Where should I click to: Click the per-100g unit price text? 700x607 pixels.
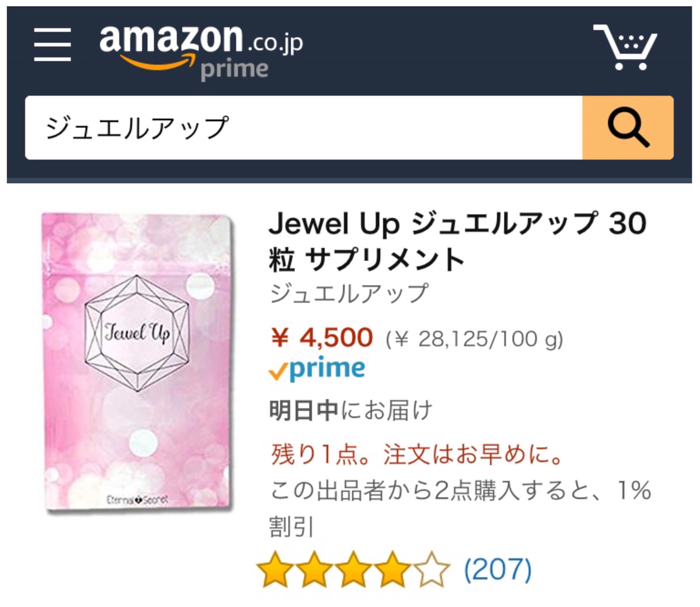point(474,339)
